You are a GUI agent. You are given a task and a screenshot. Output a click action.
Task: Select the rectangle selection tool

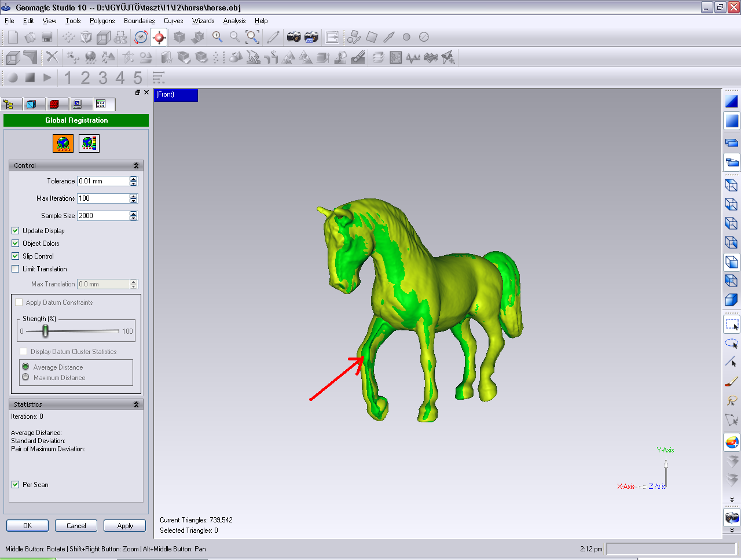pos(732,325)
